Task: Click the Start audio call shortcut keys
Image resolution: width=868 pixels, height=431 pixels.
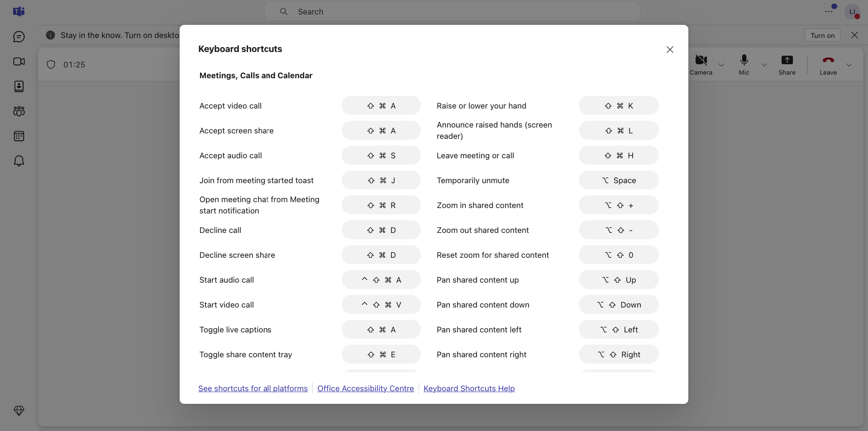Action: point(381,280)
